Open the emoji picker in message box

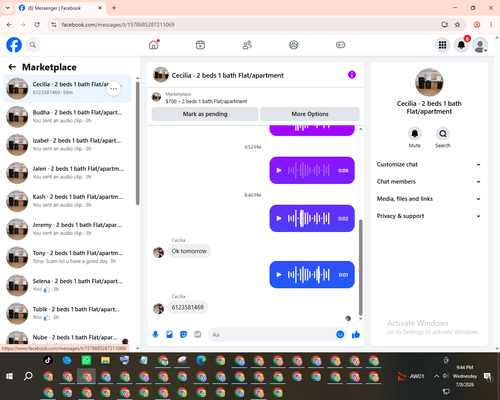pyautogui.click(x=340, y=334)
